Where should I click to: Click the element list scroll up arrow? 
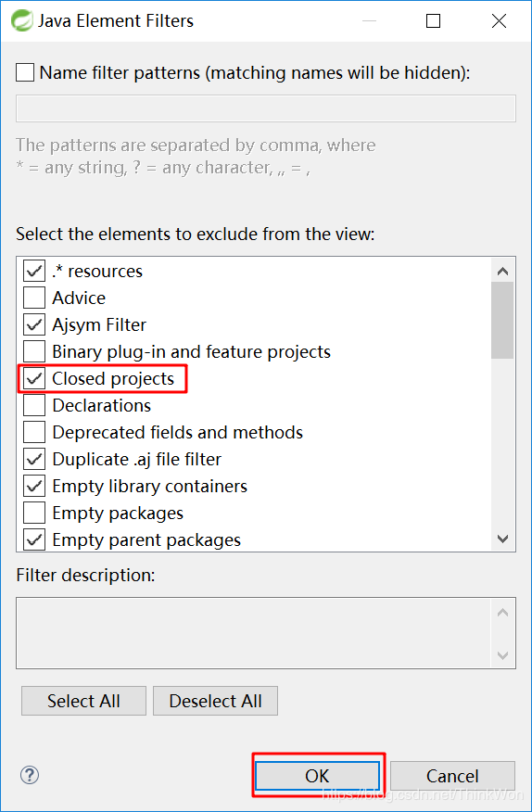(502, 271)
